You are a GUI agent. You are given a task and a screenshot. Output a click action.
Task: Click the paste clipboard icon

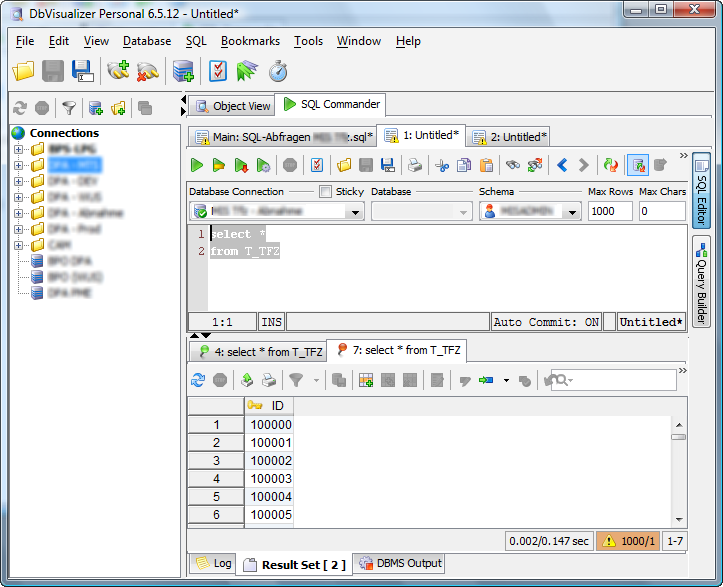click(486, 165)
